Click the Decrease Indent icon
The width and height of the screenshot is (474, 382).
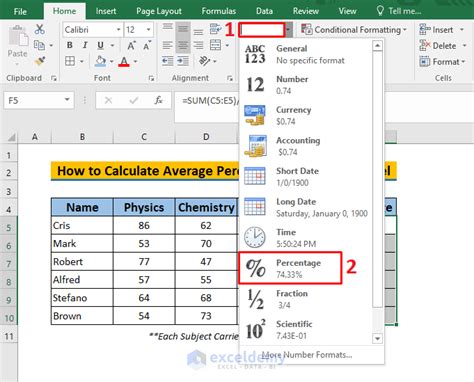[168, 61]
